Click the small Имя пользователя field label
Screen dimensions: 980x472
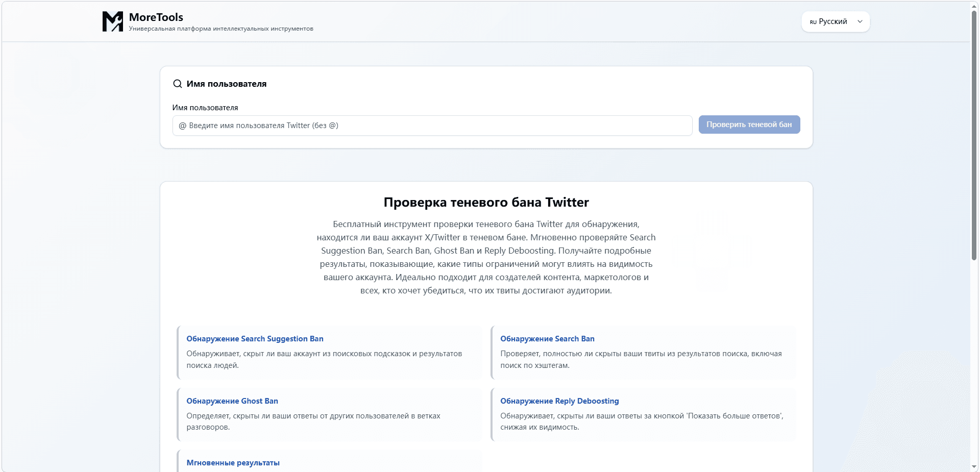click(205, 108)
